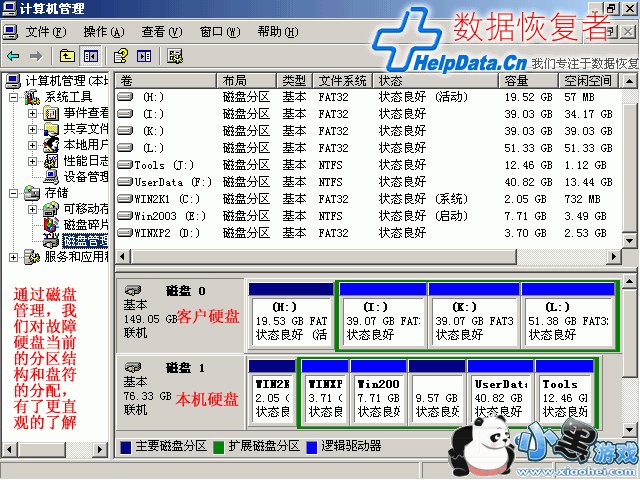The height and width of the screenshot is (480, 640).
Task: Sort by the 容量 column header
Action: point(528,80)
